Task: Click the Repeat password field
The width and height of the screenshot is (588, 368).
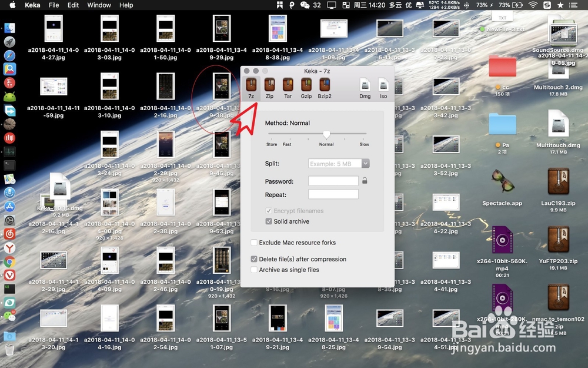Action: click(x=333, y=194)
